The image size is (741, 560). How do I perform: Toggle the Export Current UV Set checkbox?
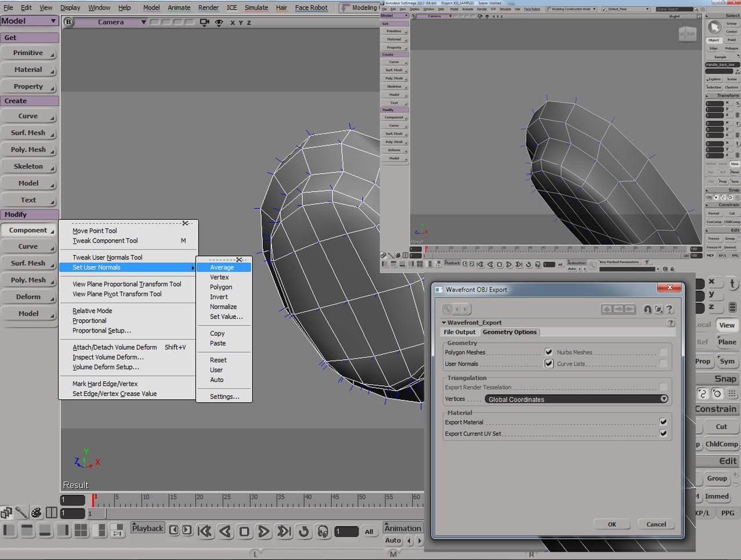point(663,433)
